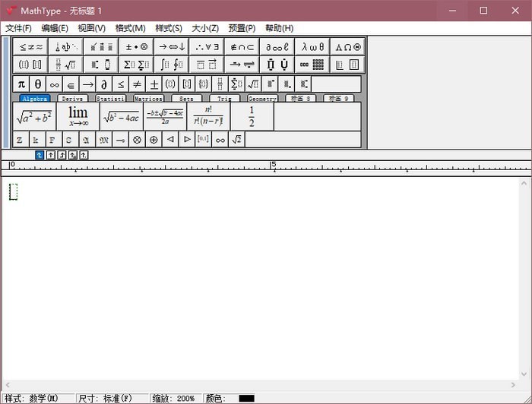Open the 文件(F) menu

coord(19,28)
